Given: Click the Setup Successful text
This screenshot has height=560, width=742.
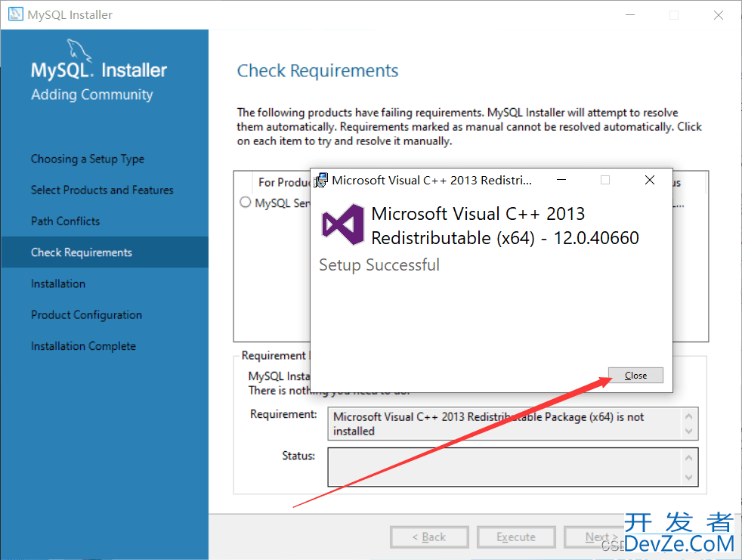Looking at the screenshot, I should pyautogui.click(x=379, y=265).
